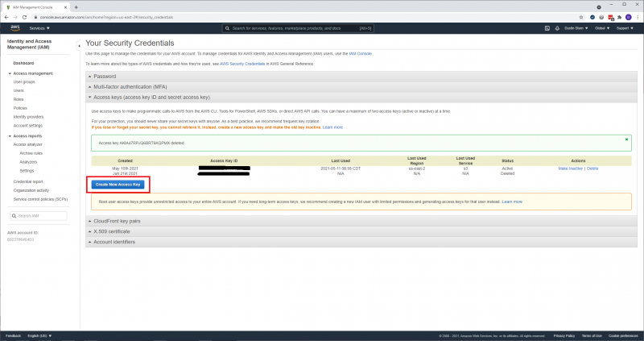Click Create New Access Key button
Image resolution: width=644 pixels, height=341 pixels.
pos(118,185)
